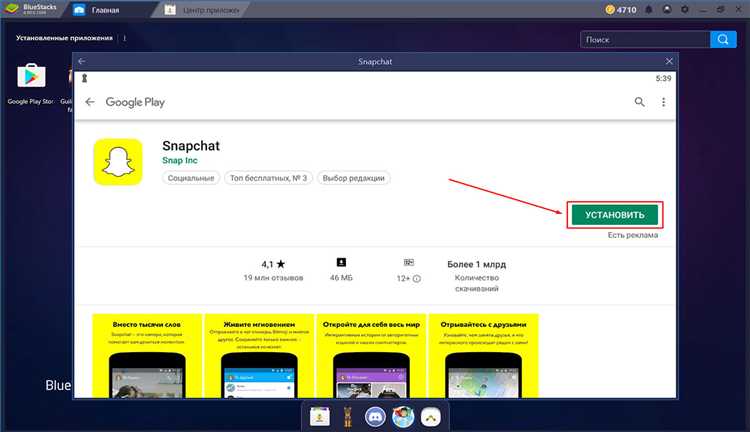Screen dimensions: 750x432
Task: Open the Вместо тысячи слов screenshot
Action: point(147,355)
